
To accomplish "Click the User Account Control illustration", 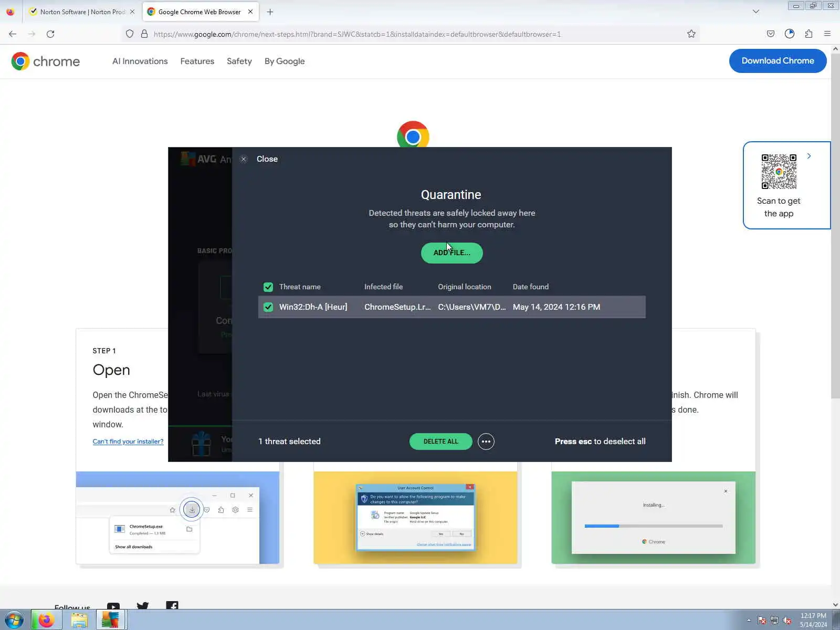I will [x=415, y=518].
